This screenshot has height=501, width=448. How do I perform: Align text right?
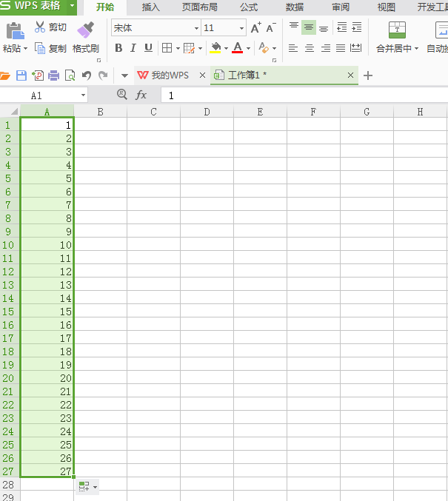tap(326, 48)
